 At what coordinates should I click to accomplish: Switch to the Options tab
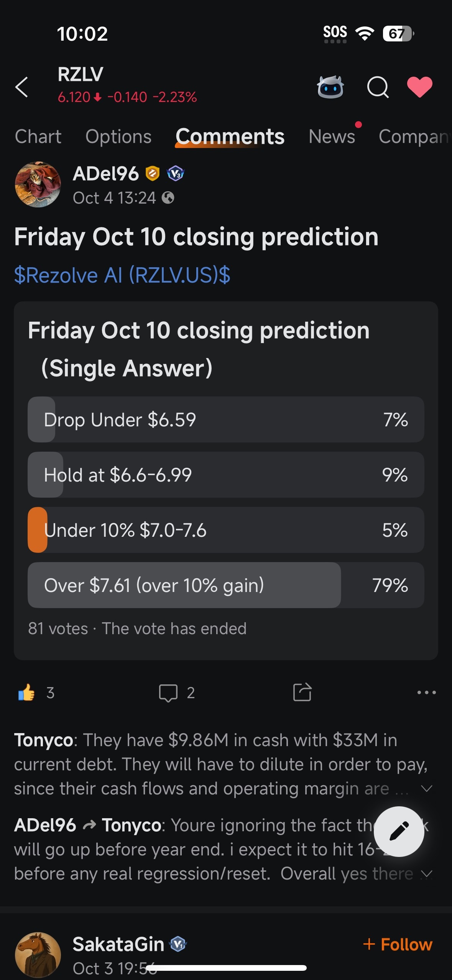click(x=118, y=136)
